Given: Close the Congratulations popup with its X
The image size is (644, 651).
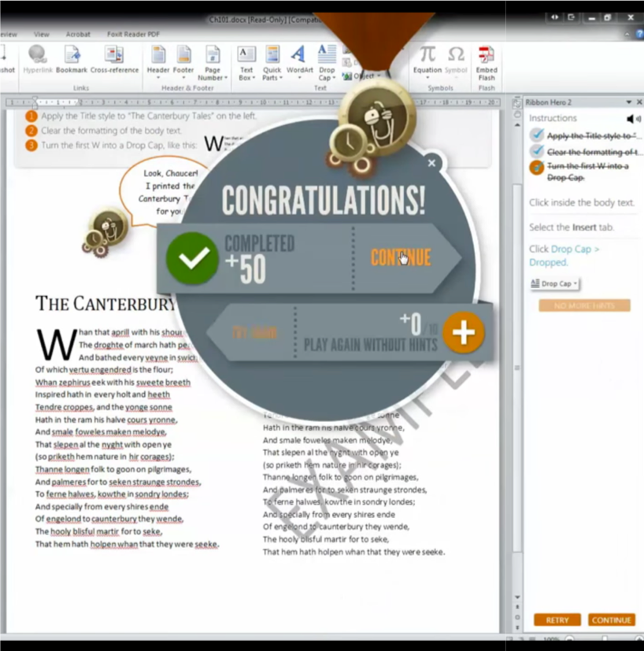Looking at the screenshot, I should [431, 163].
